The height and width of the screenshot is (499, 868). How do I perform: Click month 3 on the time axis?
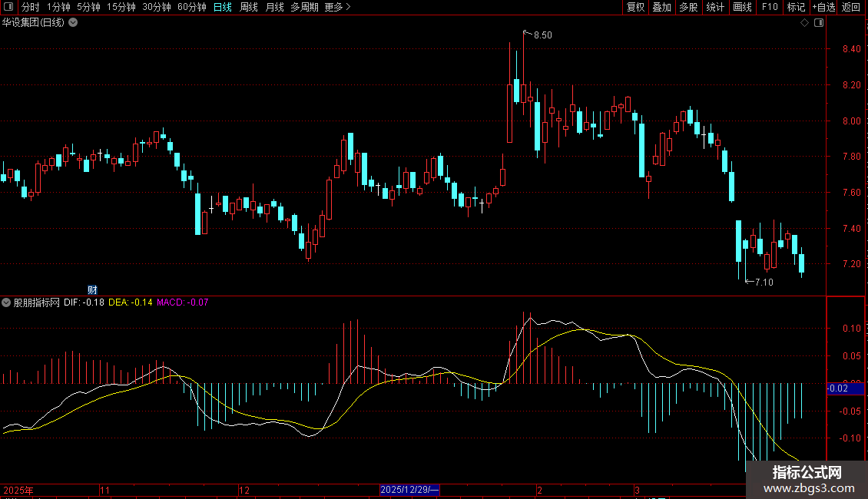click(637, 490)
